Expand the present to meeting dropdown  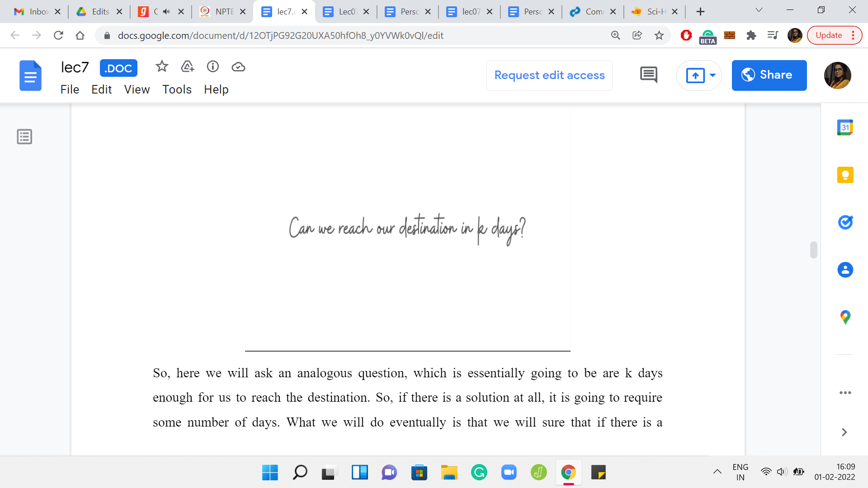click(x=712, y=75)
